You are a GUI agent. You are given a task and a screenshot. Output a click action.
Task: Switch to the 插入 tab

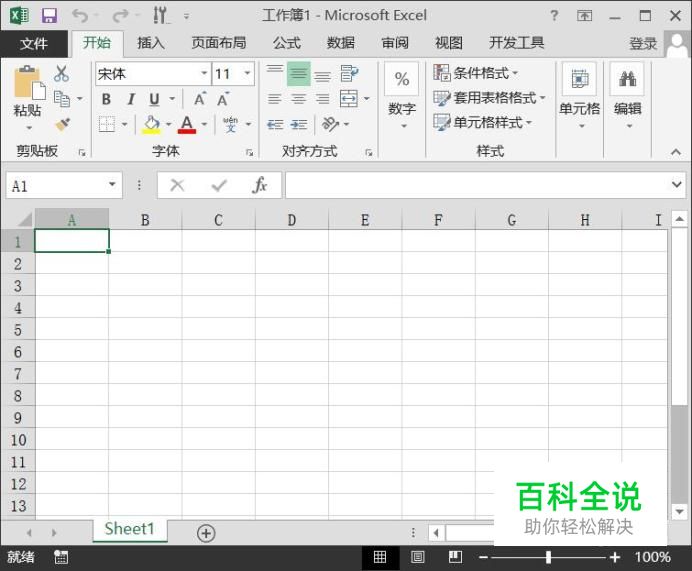[151, 43]
